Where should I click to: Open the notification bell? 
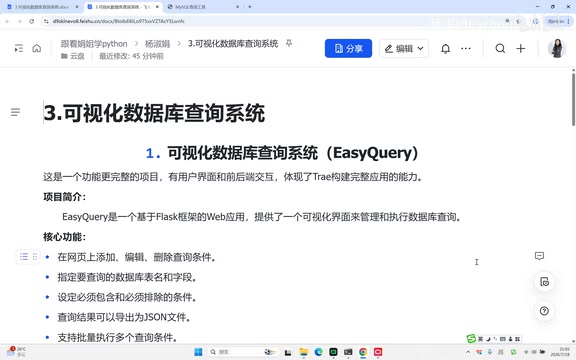click(x=445, y=48)
